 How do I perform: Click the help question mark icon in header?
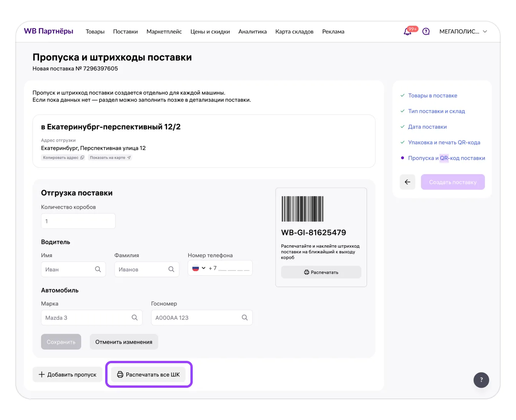point(426,31)
